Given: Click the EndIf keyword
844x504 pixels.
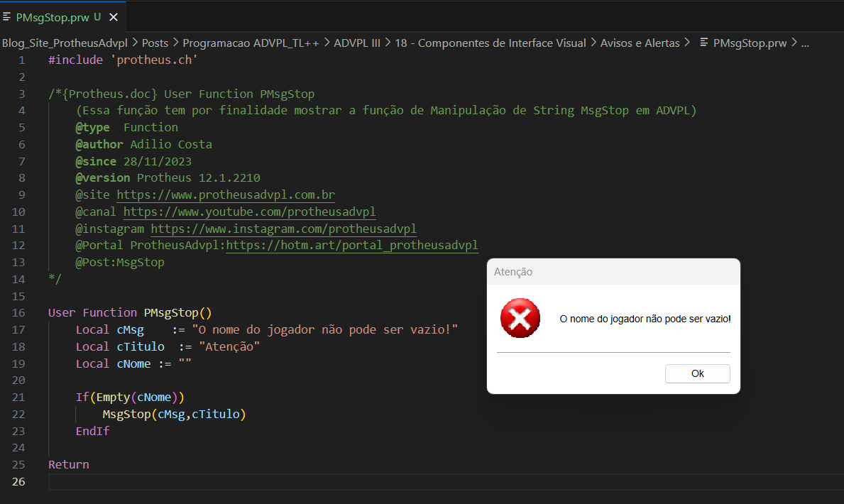Looking at the screenshot, I should click(x=92, y=431).
